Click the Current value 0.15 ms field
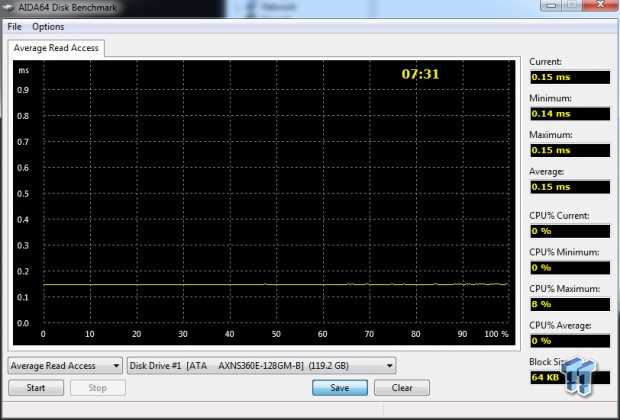This screenshot has height=420, width=620. pos(570,77)
